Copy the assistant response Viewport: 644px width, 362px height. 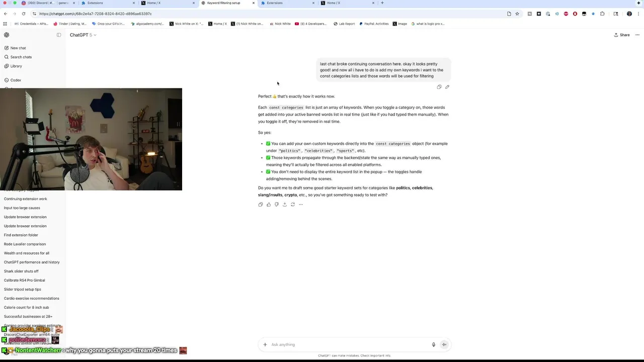261,205
